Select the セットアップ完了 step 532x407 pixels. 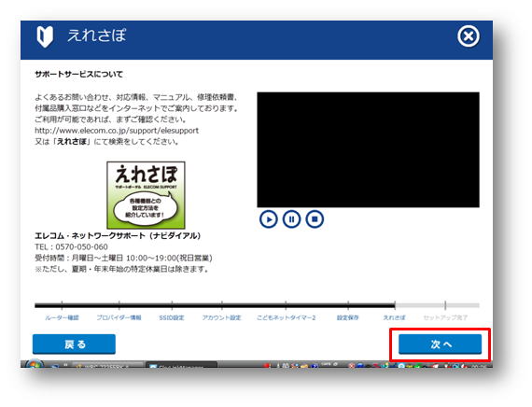[445, 317]
